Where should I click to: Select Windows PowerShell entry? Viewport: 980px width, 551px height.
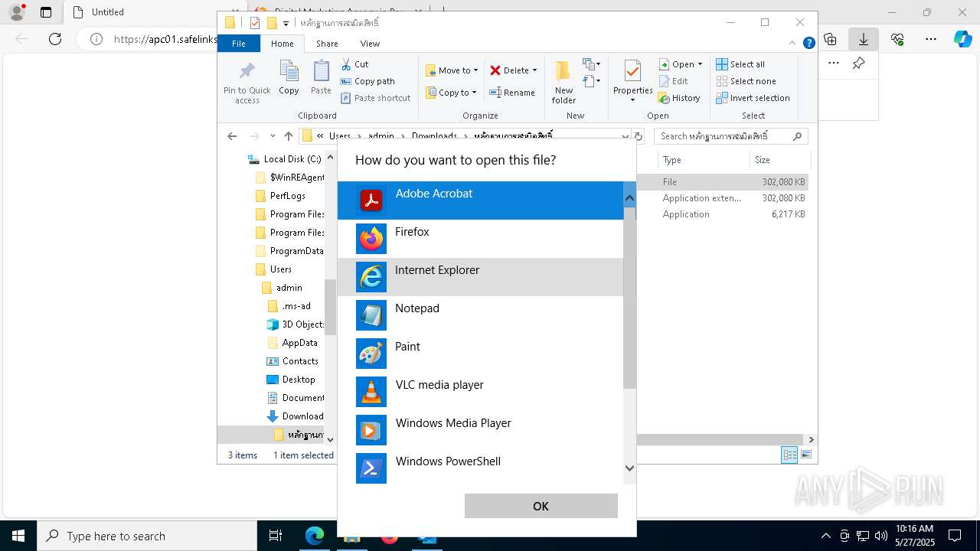coord(481,467)
